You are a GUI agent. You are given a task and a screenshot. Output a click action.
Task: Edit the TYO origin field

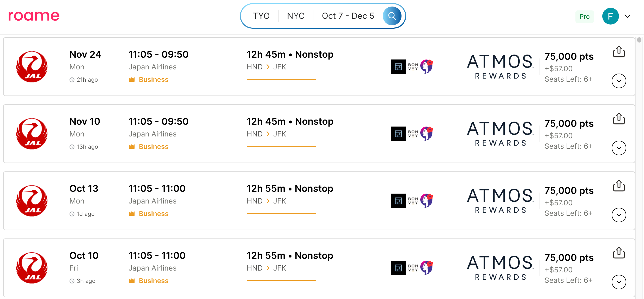tap(261, 16)
